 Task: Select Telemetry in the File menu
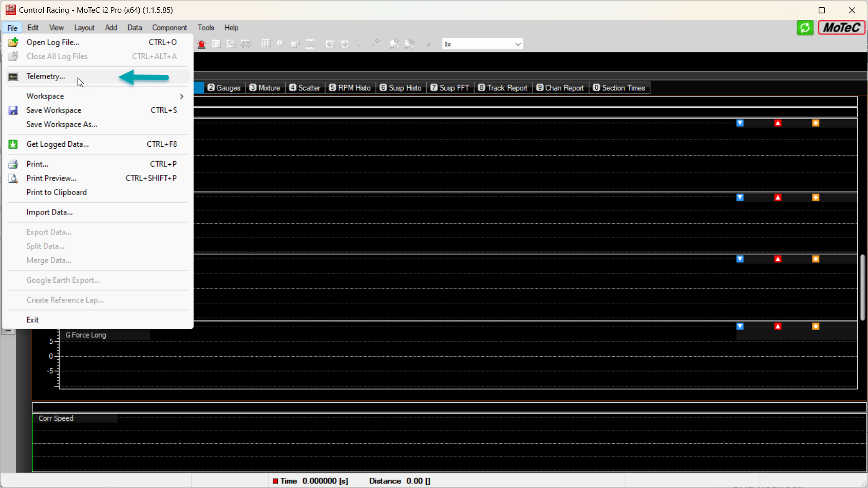pyautogui.click(x=98, y=76)
